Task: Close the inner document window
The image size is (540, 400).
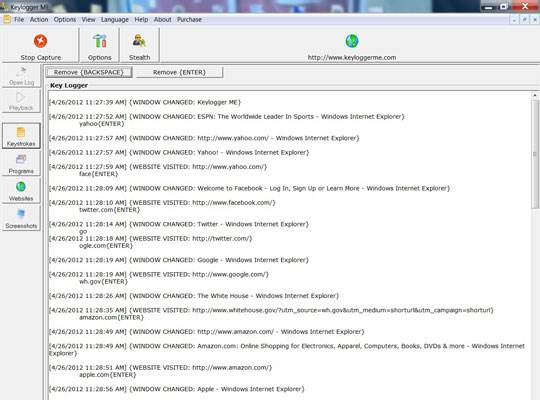Action: (x=534, y=20)
